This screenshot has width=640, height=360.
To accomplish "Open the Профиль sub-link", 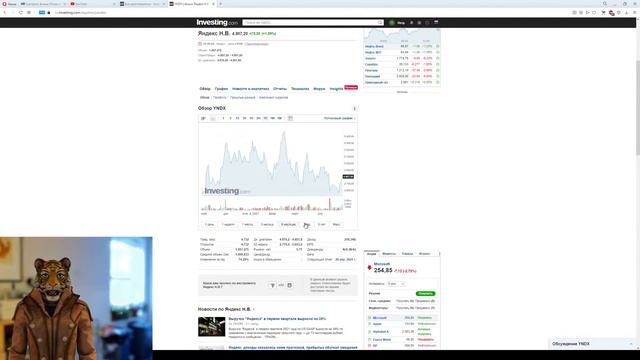I will 220,98.
